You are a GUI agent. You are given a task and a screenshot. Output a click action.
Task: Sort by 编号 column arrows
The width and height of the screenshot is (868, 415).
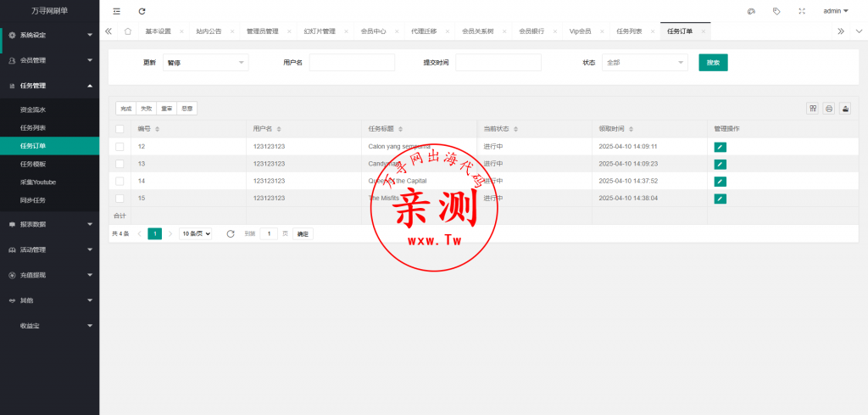(157, 129)
